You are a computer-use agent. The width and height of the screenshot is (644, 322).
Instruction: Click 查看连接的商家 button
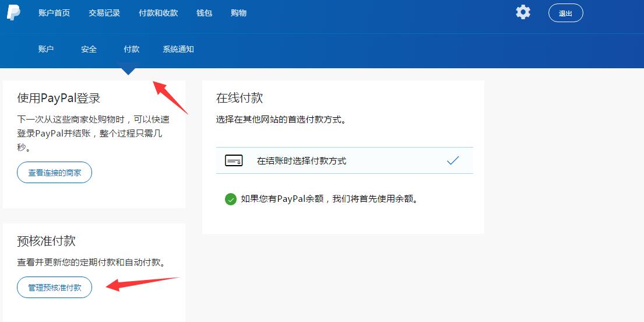[x=54, y=173]
